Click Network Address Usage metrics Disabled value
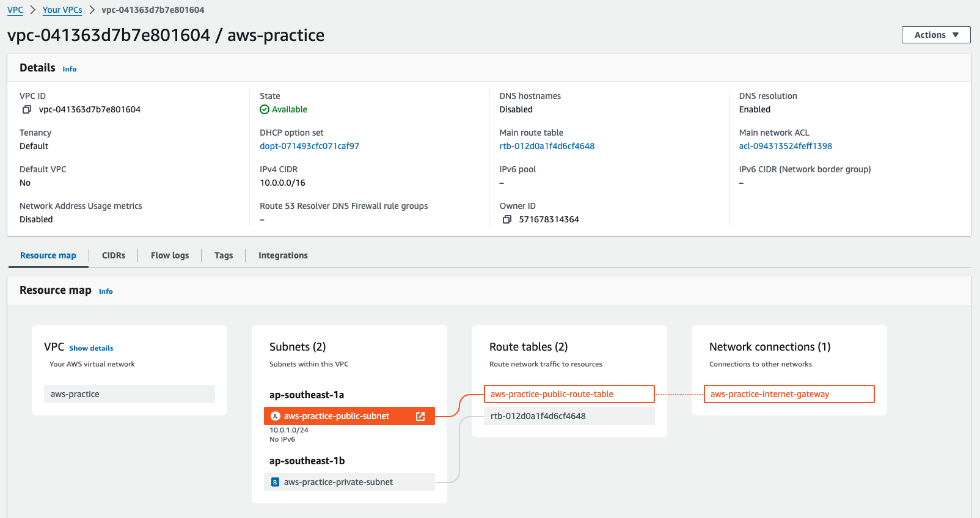 tap(36, 219)
